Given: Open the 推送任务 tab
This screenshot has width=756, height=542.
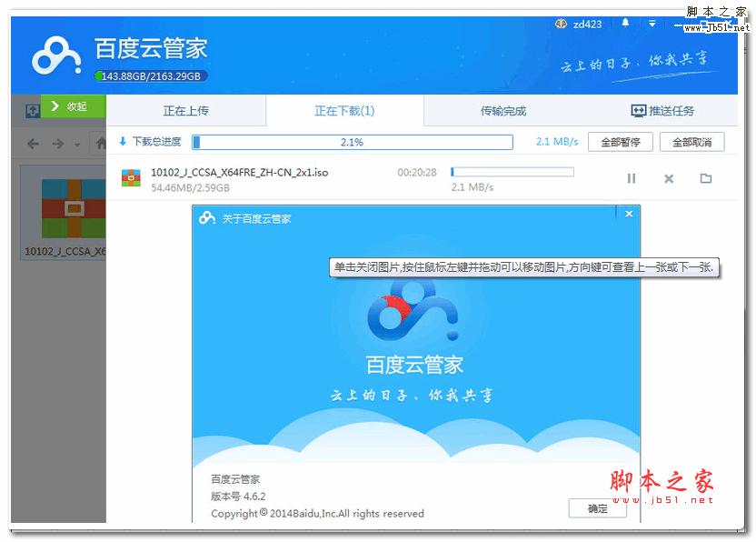Looking at the screenshot, I should [662, 111].
